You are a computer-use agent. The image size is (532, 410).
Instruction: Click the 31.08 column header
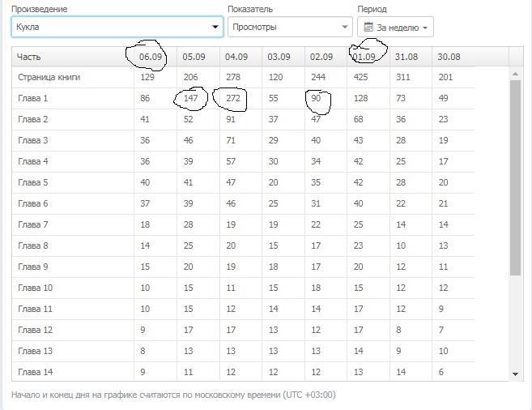(x=406, y=57)
